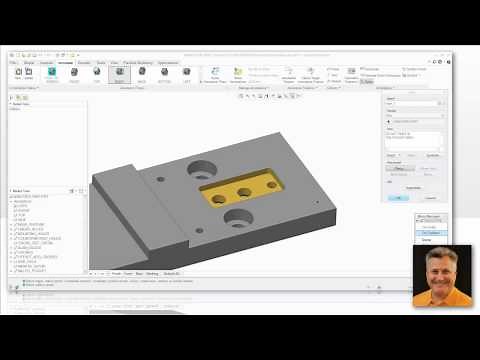Click the help icon at top right
Screen dimensions: 480x360
click(440, 62)
